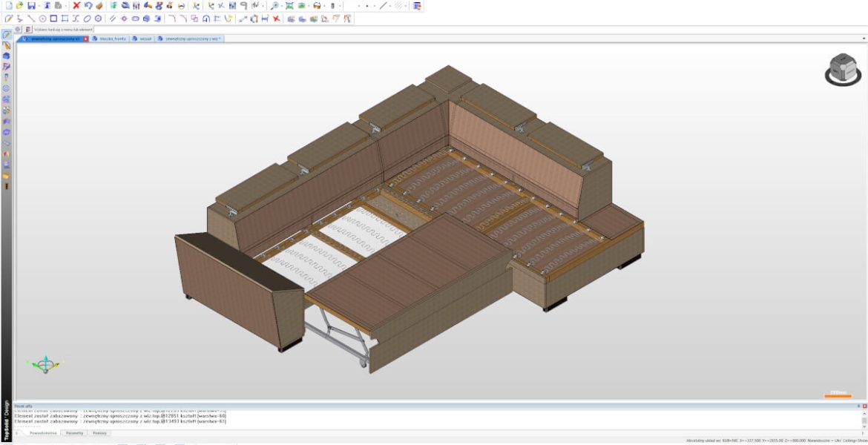Viewport: 868px width, 445px height.
Task: Select the ellipse creation tool
Action: pyautogui.click(x=88, y=19)
